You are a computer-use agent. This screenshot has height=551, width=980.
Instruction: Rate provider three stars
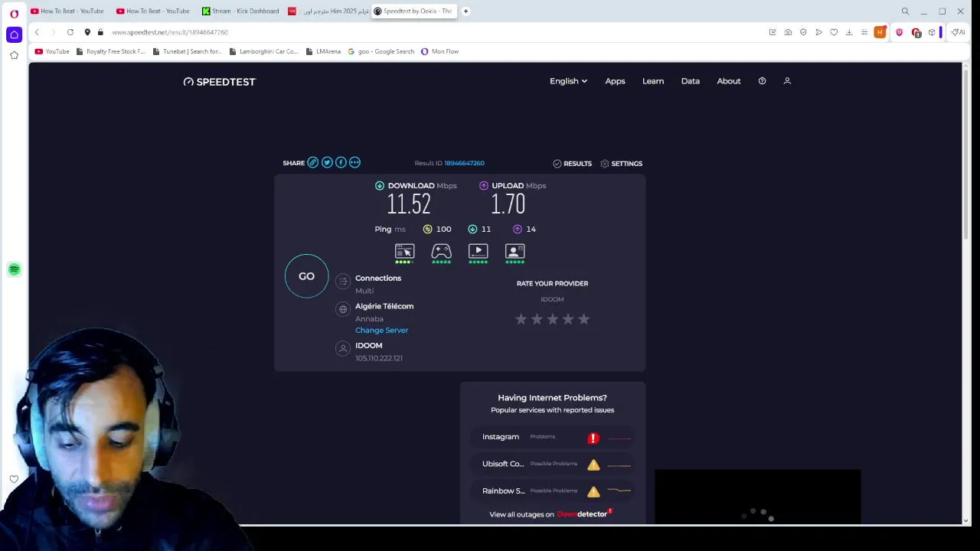point(553,319)
